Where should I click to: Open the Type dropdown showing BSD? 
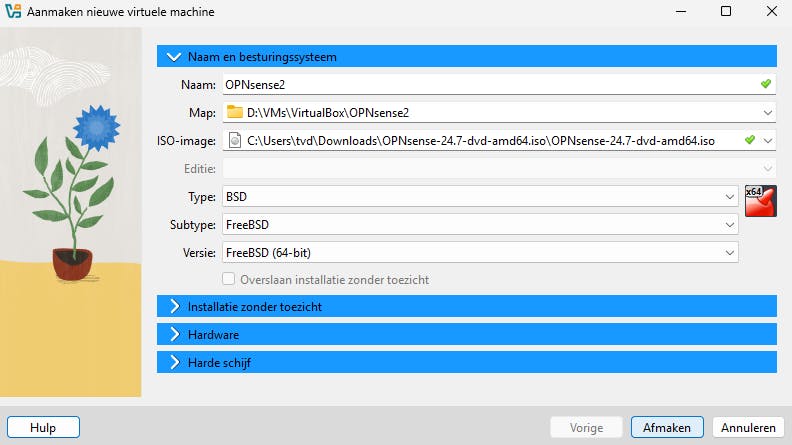(x=480, y=196)
